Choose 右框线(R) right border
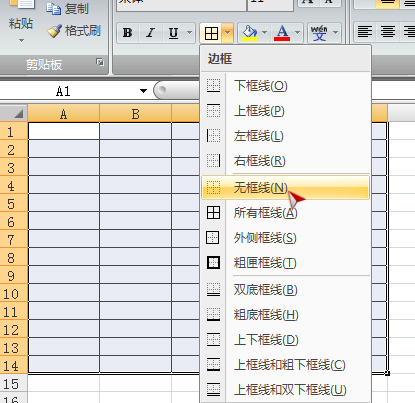The height and width of the screenshot is (403, 415). point(286,161)
